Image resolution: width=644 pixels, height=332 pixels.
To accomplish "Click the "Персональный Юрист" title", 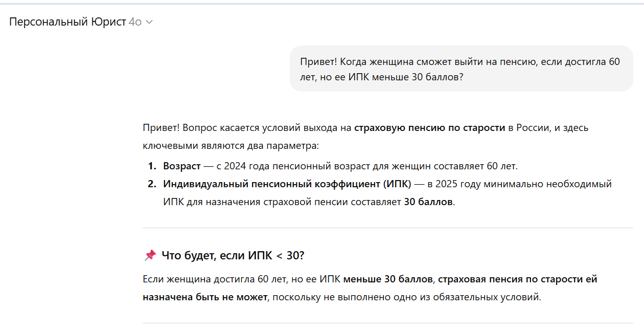I will (x=67, y=22).
